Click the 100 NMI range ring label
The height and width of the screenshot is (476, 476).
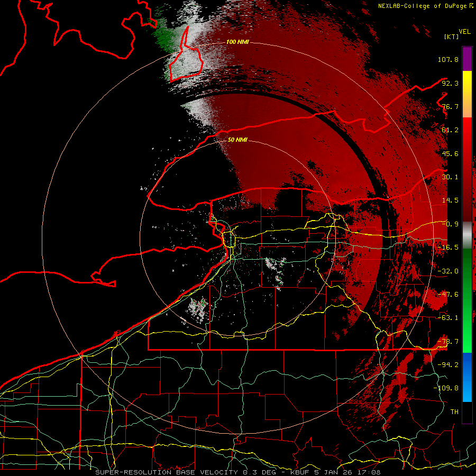point(237,42)
